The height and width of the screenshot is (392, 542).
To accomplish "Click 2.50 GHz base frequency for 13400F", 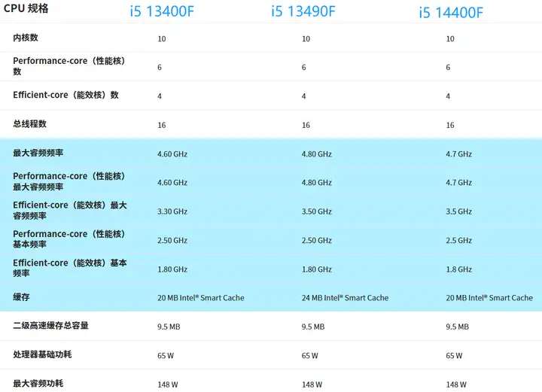I will tap(172, 240).
